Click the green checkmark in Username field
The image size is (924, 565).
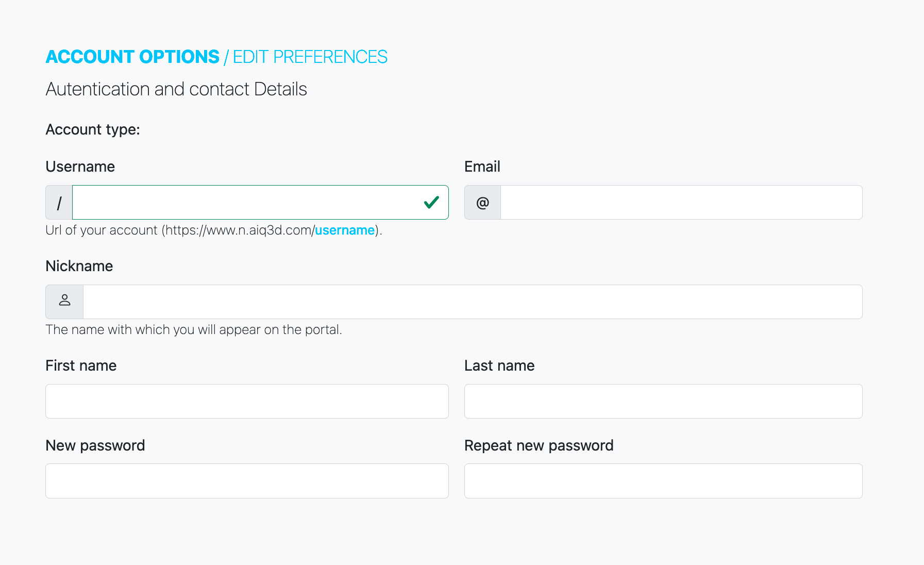[431, 203]
